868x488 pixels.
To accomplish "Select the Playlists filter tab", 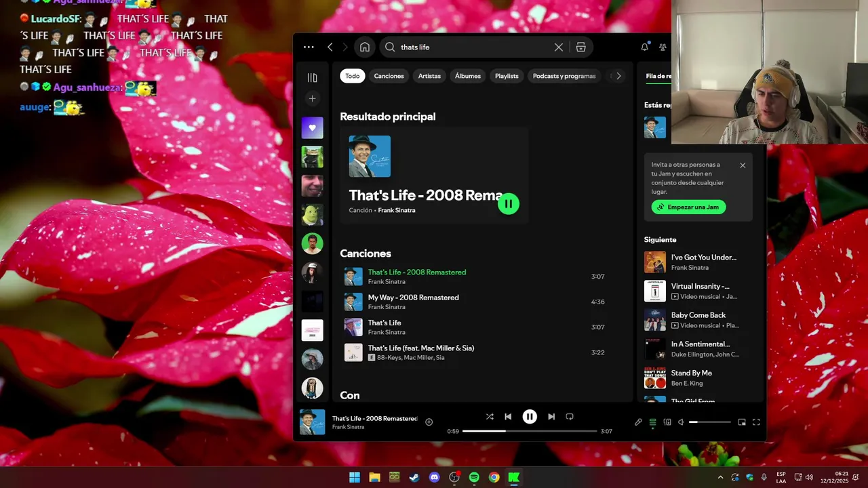I will tap(507, 76).
